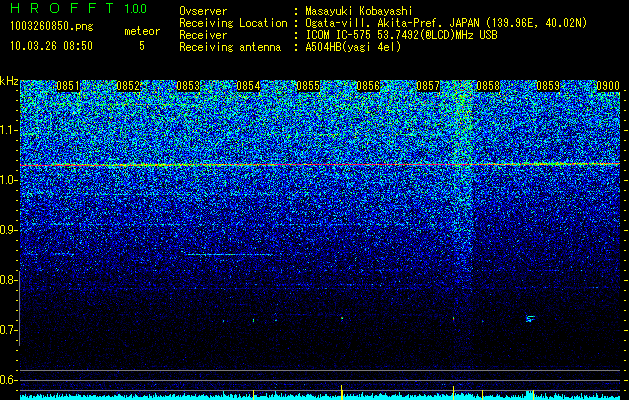629x400 pixels.
Task: Click the 0.6 kHz axis label
Action: pos(9,380)
